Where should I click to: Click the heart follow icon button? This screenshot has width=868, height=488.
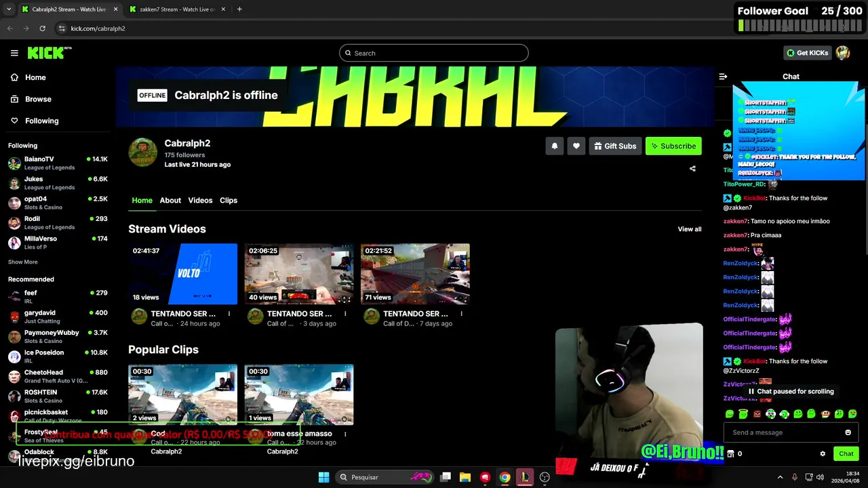pyautogui.click(x=576, y=146)
